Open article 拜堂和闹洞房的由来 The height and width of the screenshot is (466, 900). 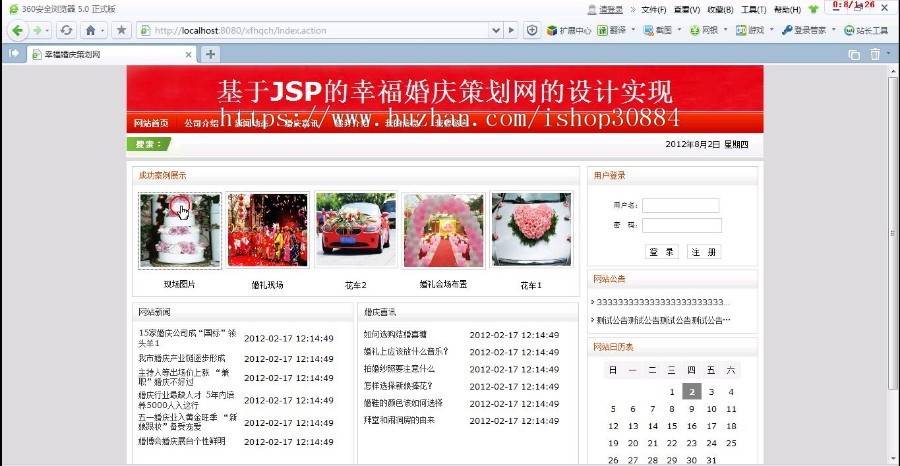(x=399, y=420)
